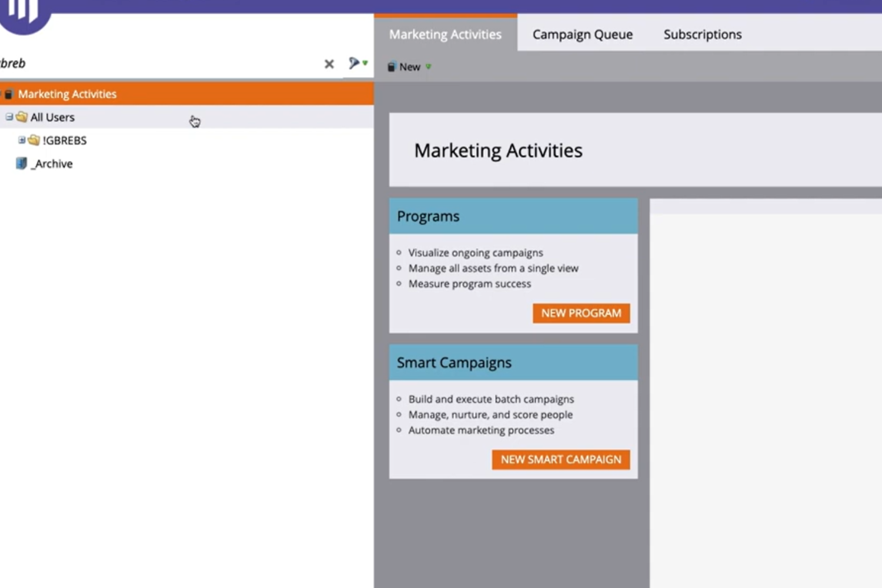Click the _Archive workspace icon
The height and width of the screenshot is (588, 882).
(22, 163)
